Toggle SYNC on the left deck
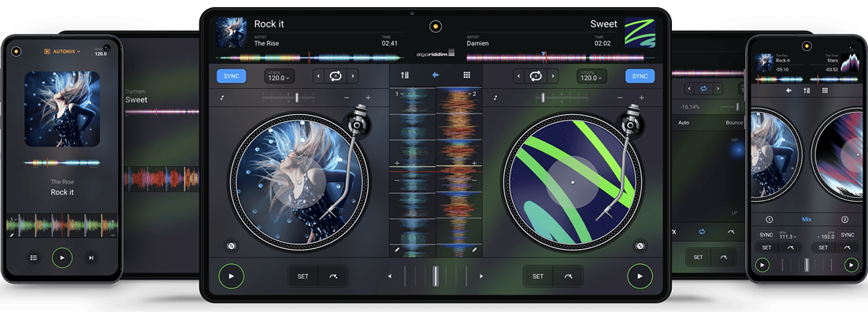 coord(232,76)
